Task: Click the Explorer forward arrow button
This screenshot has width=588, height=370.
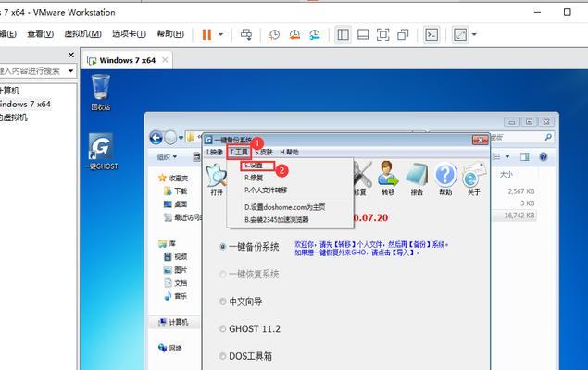Action: (170, 138)
